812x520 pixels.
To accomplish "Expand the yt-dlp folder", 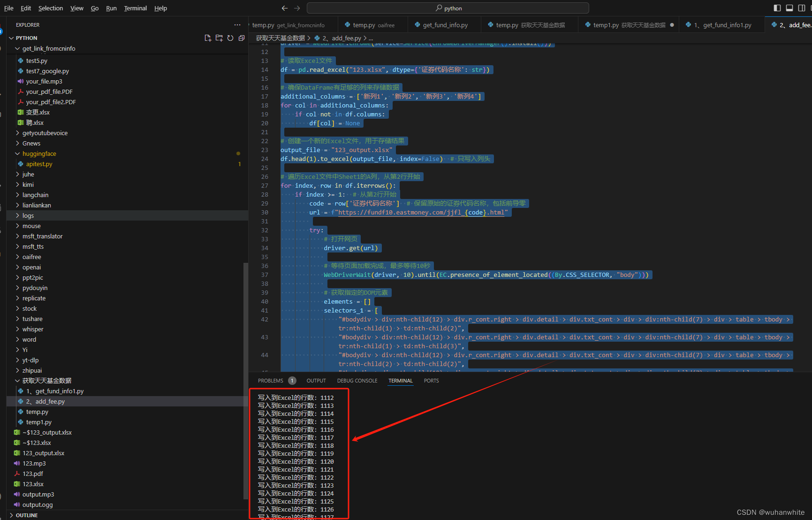I will [x=30, y=360].
